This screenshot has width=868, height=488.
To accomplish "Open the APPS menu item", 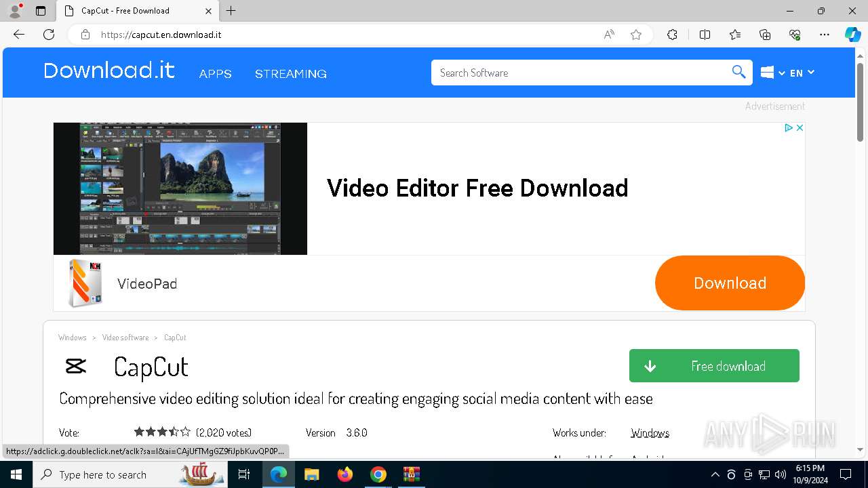I will [x=215, y=74].
